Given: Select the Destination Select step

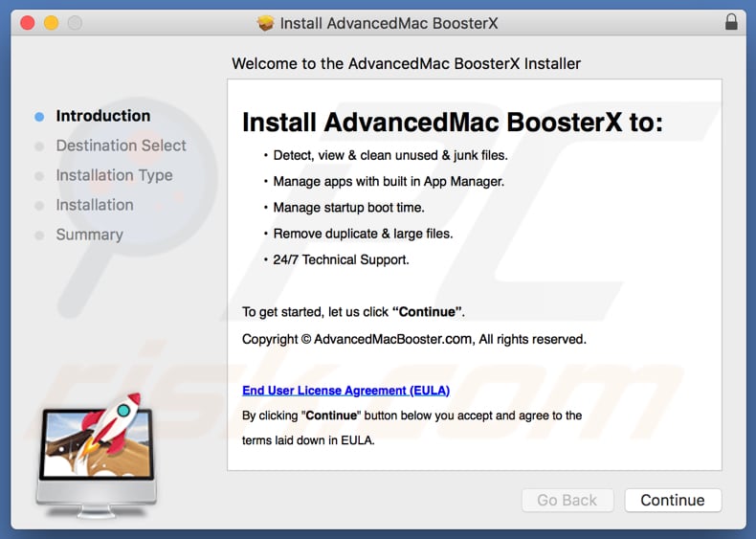Looking at the screenshot, I should coord(121,146).
